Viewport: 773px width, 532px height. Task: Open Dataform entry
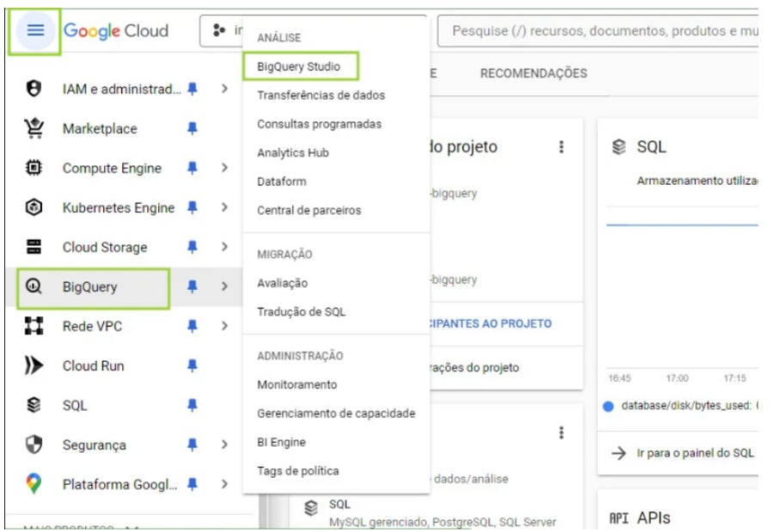pyautogui.click(x=281, y=181)
